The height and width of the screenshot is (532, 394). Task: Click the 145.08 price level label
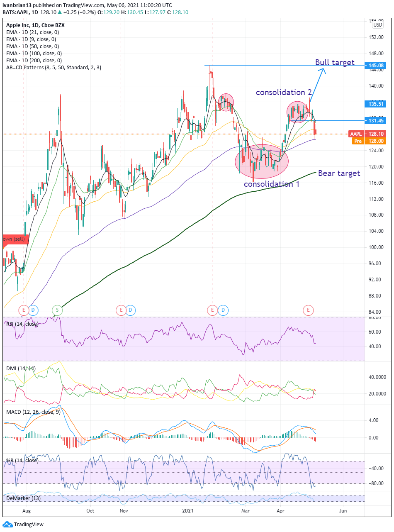tap(376, 66)
